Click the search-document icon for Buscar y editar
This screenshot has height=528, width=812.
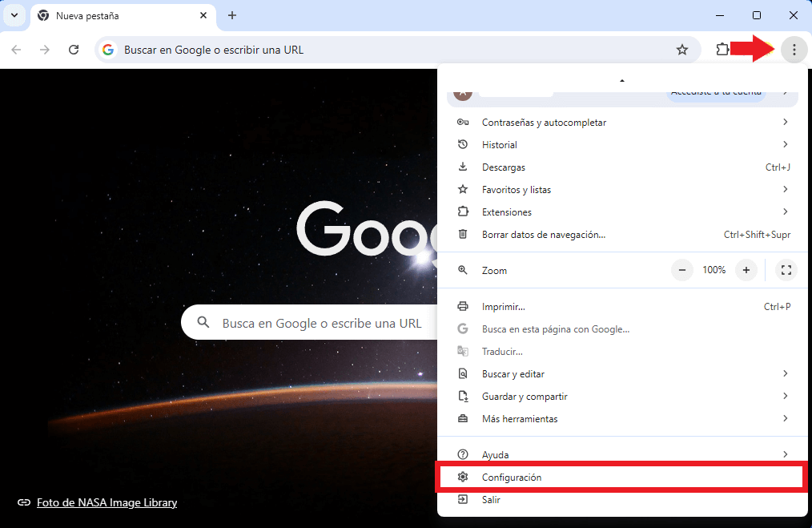[462, 373]
